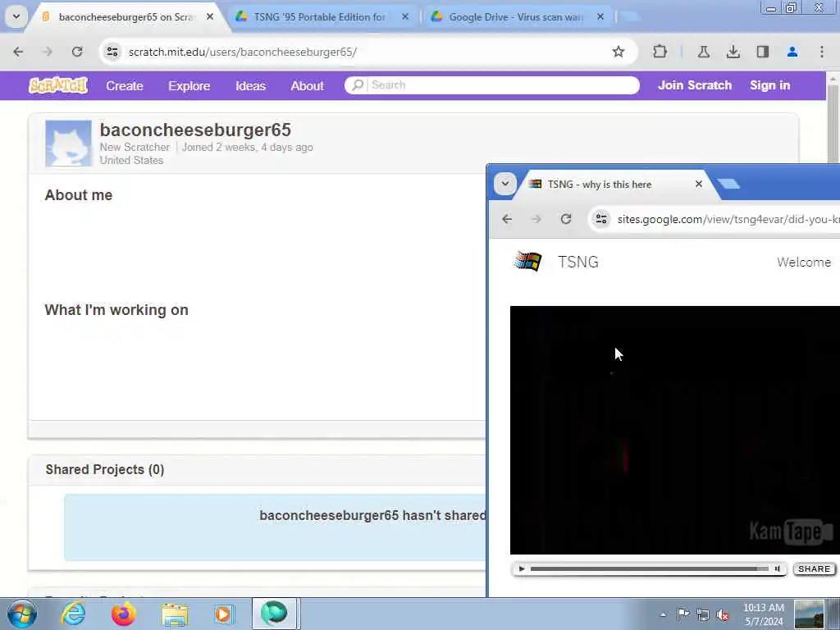Viewport: 840px width, 630px height.
Task: Open the Windows Start menu
Action: pyautogui.click(x=22, y=614)
